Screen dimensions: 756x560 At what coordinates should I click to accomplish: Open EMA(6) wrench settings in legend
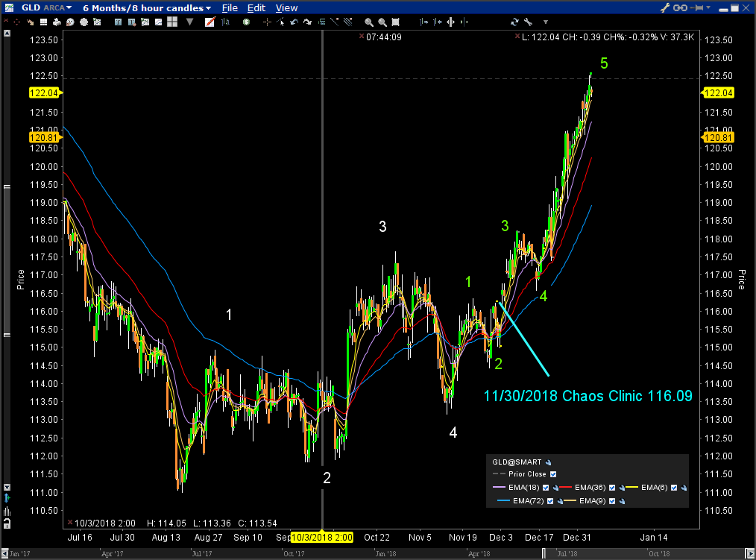pyautogui.click(x=684, y=488)
